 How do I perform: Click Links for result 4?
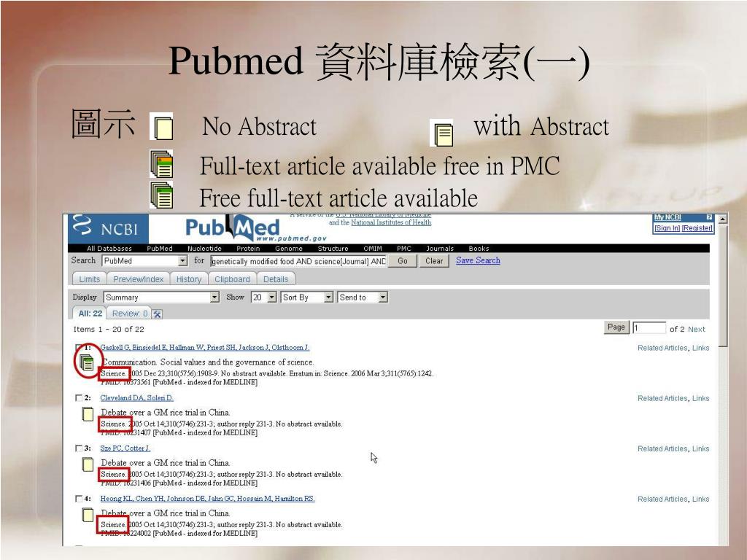[700, 499]
